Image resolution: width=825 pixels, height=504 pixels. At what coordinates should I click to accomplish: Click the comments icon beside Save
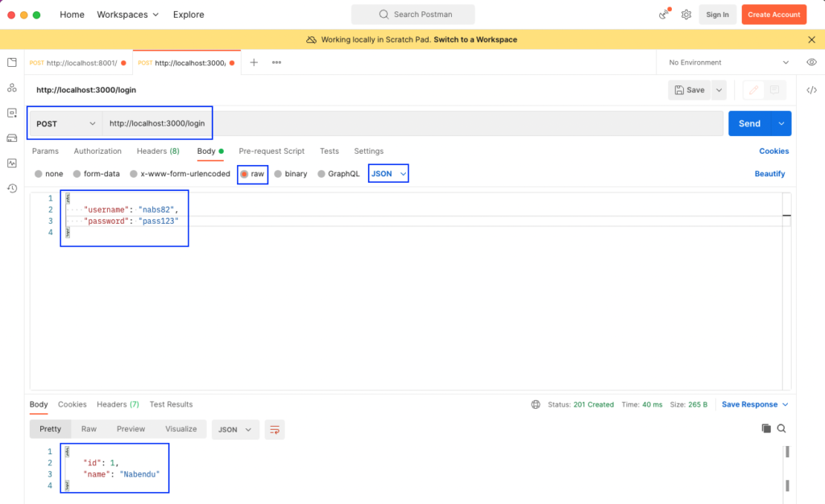(774, 90)
